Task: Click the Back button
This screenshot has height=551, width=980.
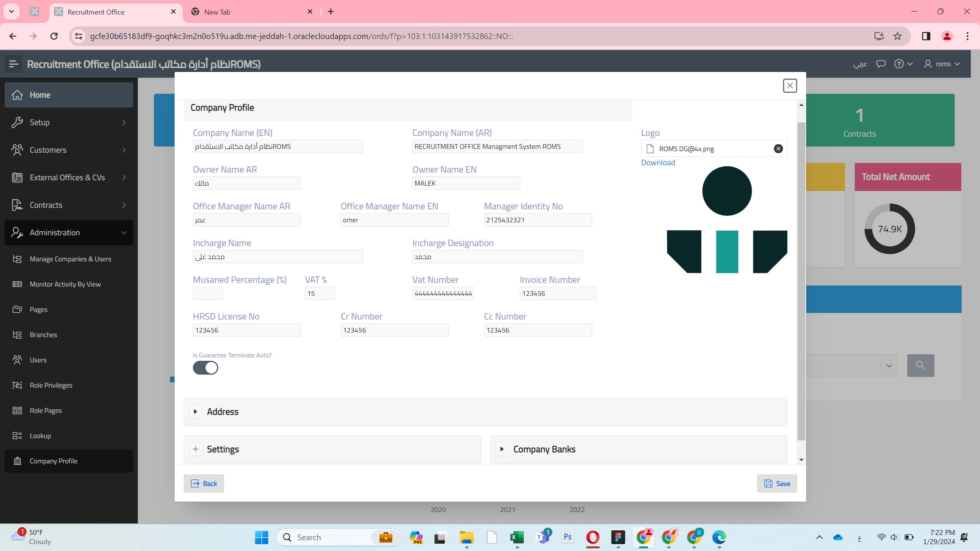Action: 204,484
